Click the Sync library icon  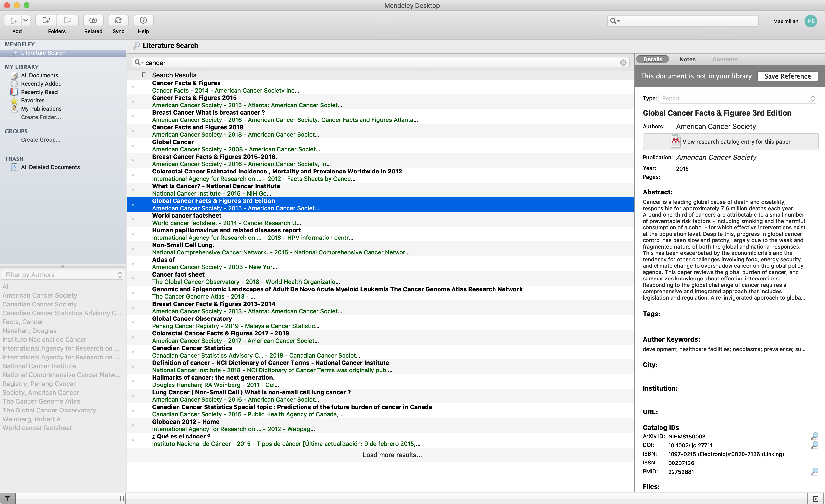click(118, 20)
